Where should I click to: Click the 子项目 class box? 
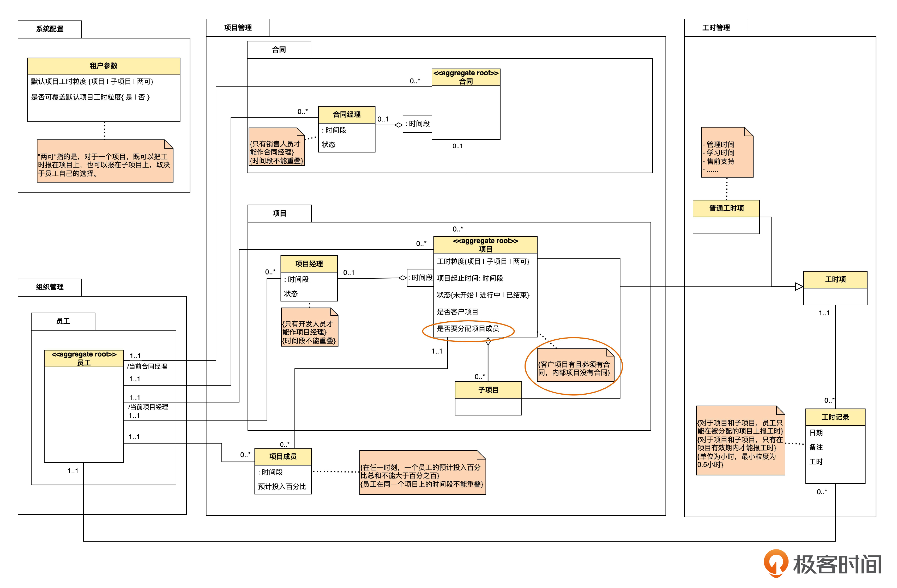(488, 390)
